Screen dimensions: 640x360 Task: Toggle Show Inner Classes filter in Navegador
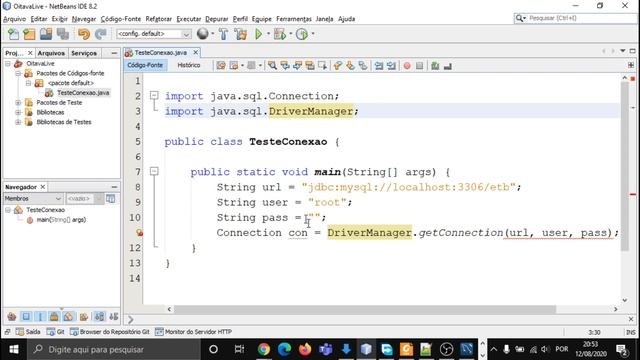coord(69,317)
